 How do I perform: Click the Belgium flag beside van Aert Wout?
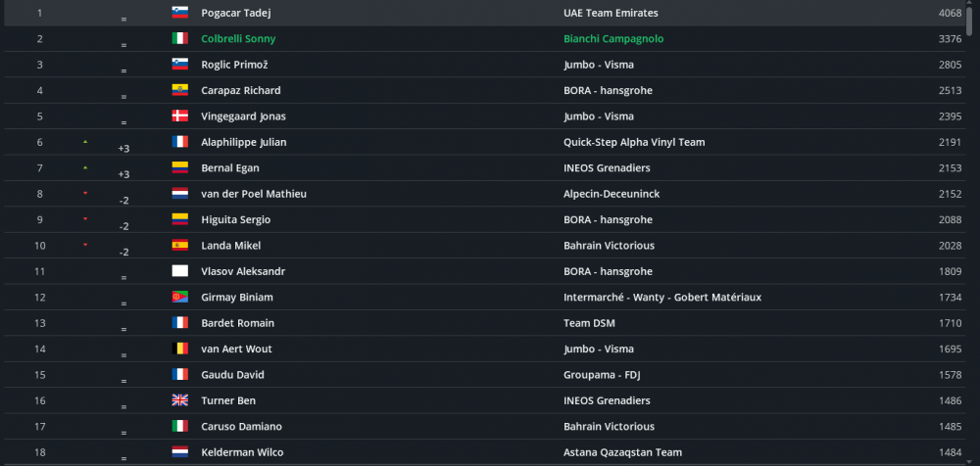pos(180,349)
